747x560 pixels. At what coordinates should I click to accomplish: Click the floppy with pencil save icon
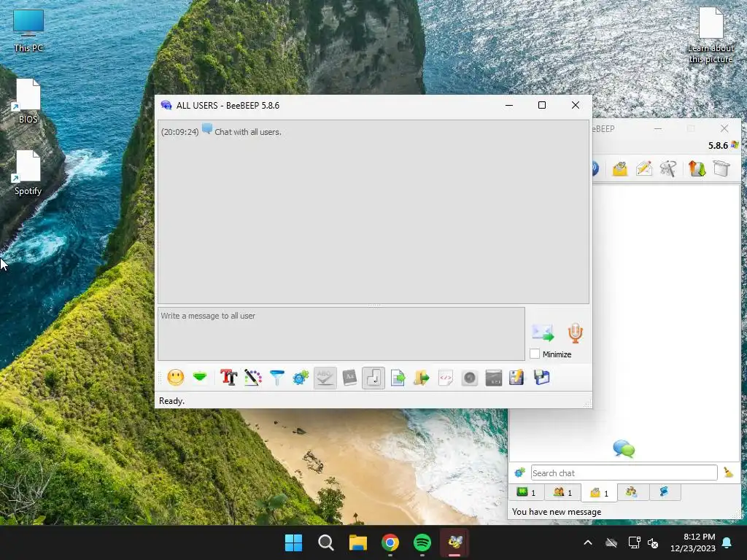tap(517, 378)
